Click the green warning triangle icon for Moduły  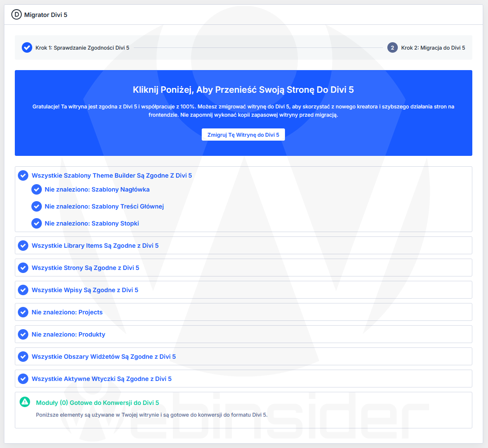point(25,402)
